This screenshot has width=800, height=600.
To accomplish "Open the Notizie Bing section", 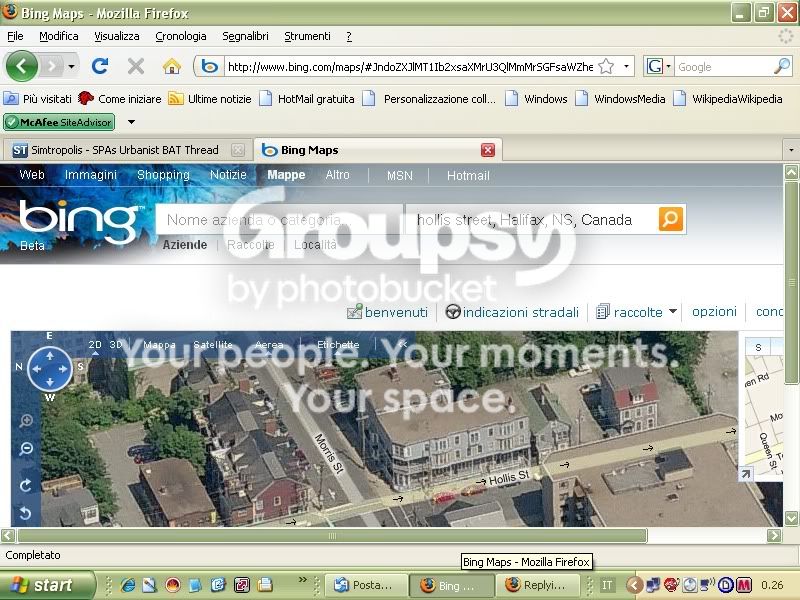I will 228,175.
